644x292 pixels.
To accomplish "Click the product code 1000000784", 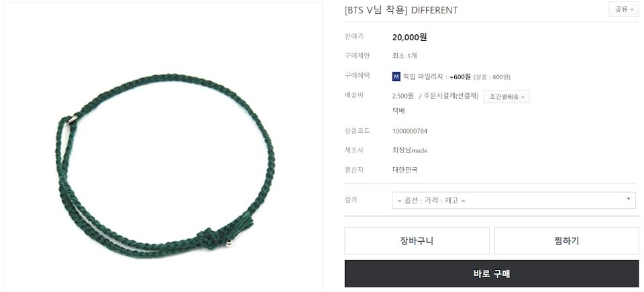I will (x=410, y=131).
